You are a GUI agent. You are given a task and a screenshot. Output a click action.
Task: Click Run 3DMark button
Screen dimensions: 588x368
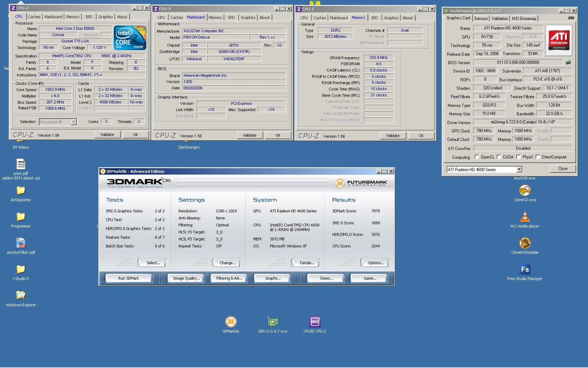129,278
